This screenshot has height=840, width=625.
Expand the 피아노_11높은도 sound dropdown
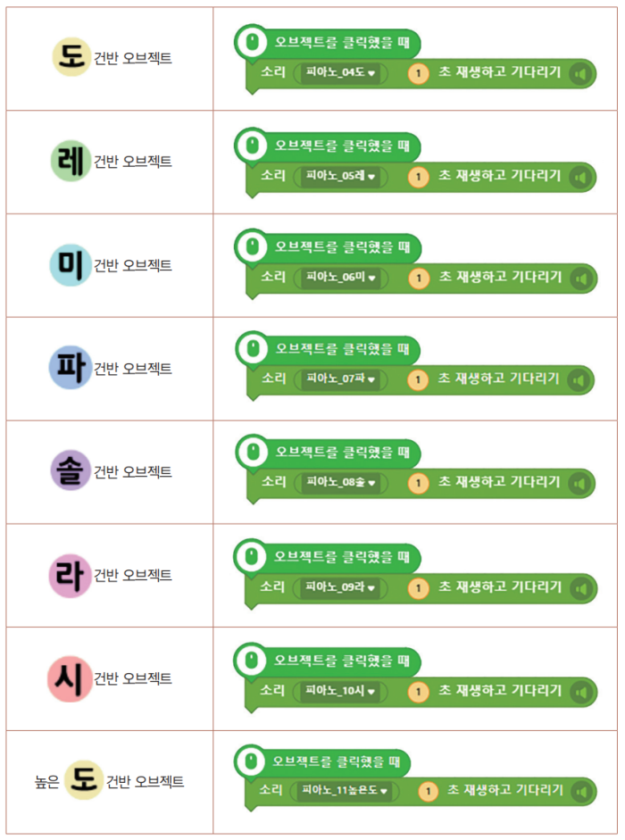(x=344, y=790)
